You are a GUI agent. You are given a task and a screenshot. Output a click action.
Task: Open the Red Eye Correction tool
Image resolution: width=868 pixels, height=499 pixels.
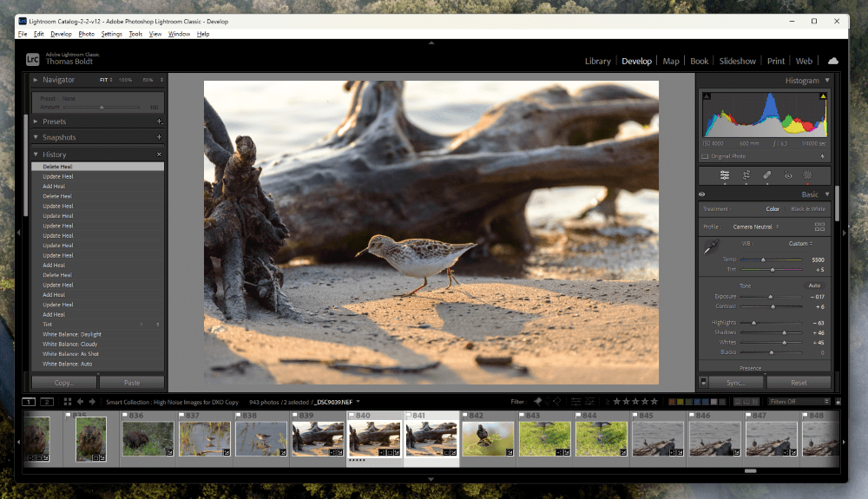788,175
